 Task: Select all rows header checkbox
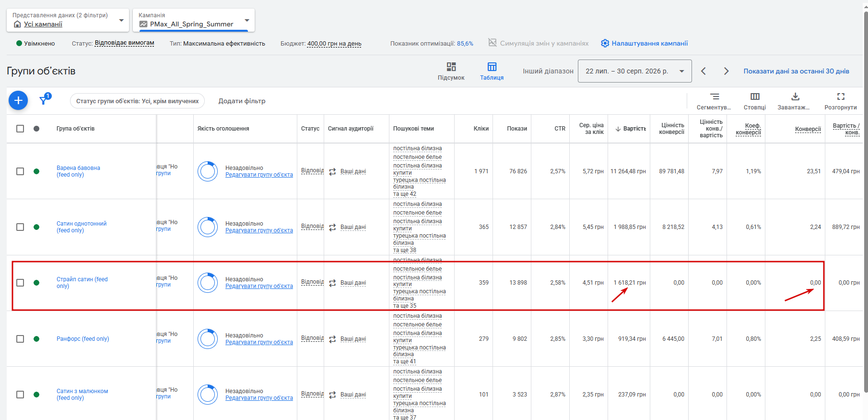point(20,129)
